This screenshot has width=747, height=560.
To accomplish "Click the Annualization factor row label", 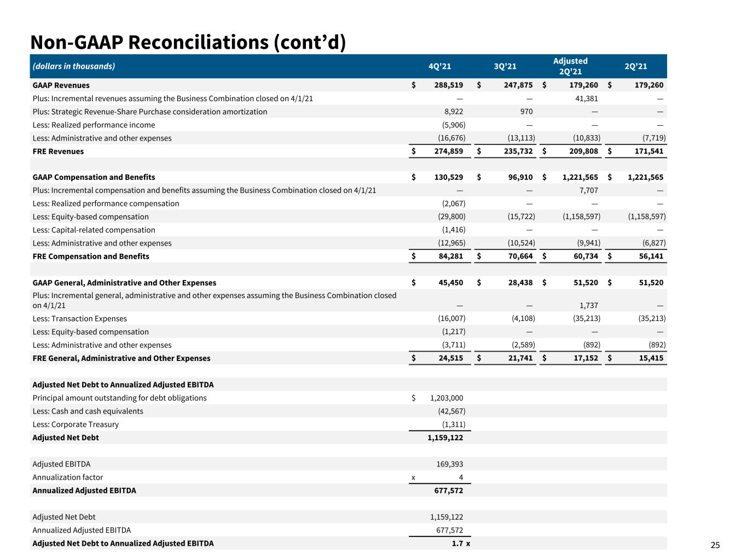I will [x=67, y=477].
